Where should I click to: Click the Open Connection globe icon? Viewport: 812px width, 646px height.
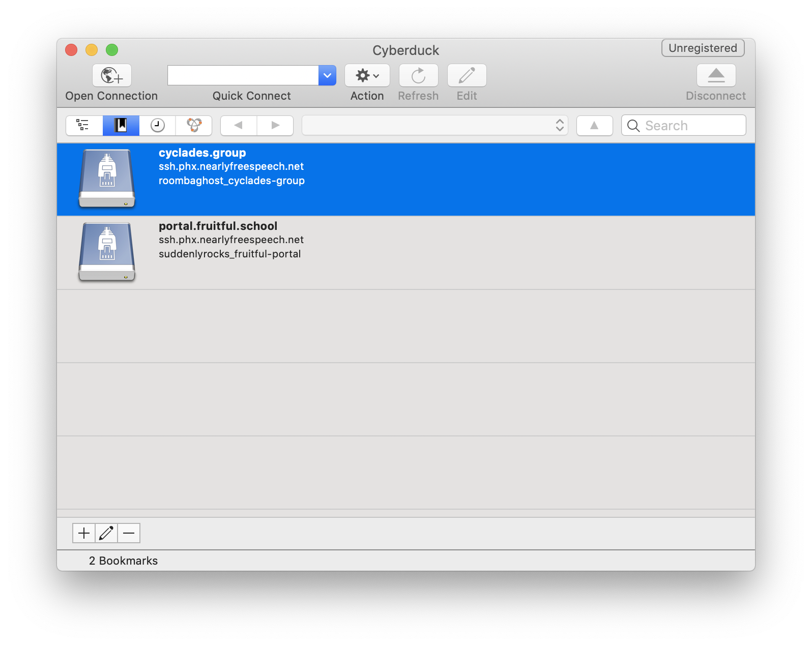pyautogui.click(x=112, y=76)
